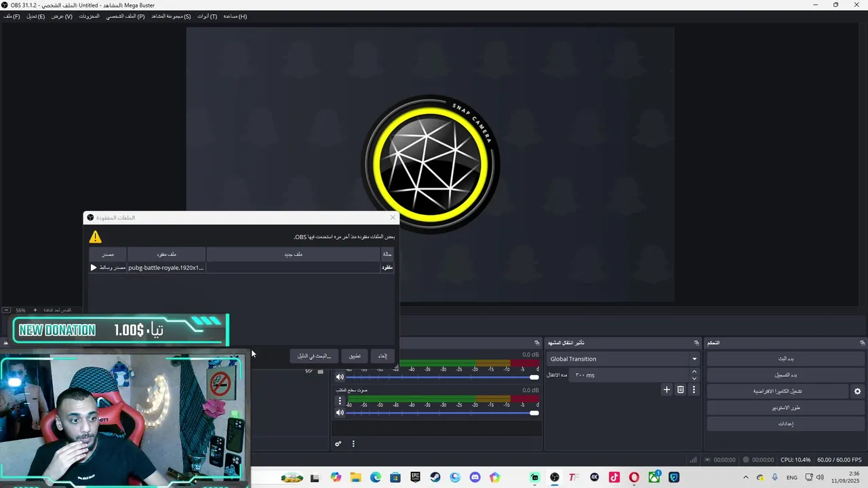Open Discord from the taskbar
Image resolution: width=868 pixels, height=488 pixels.
475,477
